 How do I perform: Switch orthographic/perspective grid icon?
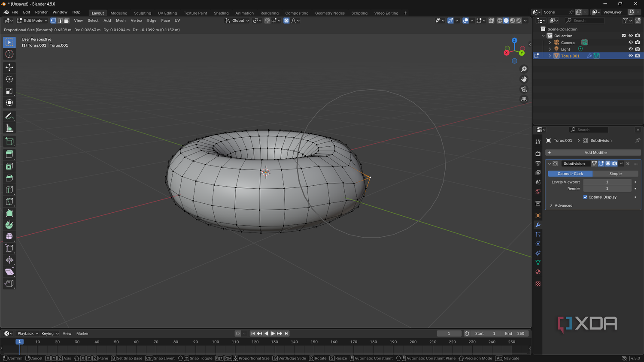pos(524,99)
